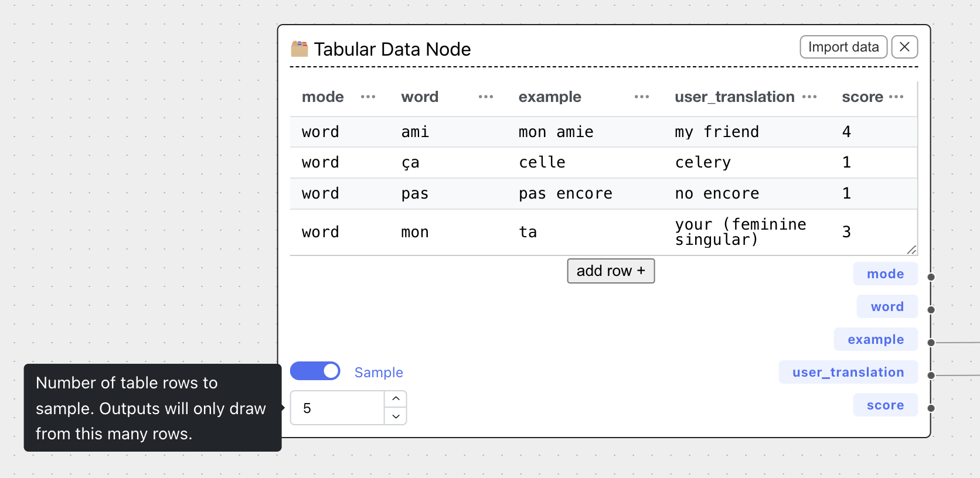The width and height of the screenshot is (980, 478).
Task: Open the example column three-dot menu
Action: click(x=642, y=97)
